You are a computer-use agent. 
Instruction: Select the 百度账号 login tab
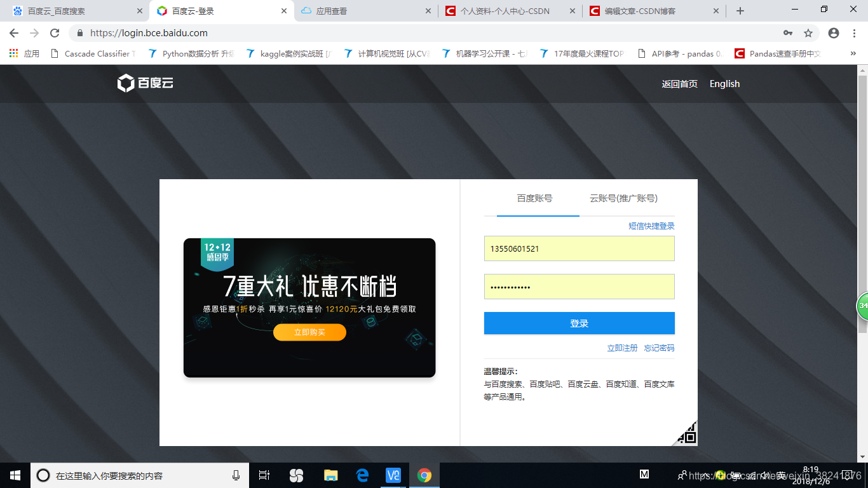click(x=534, y=198)
